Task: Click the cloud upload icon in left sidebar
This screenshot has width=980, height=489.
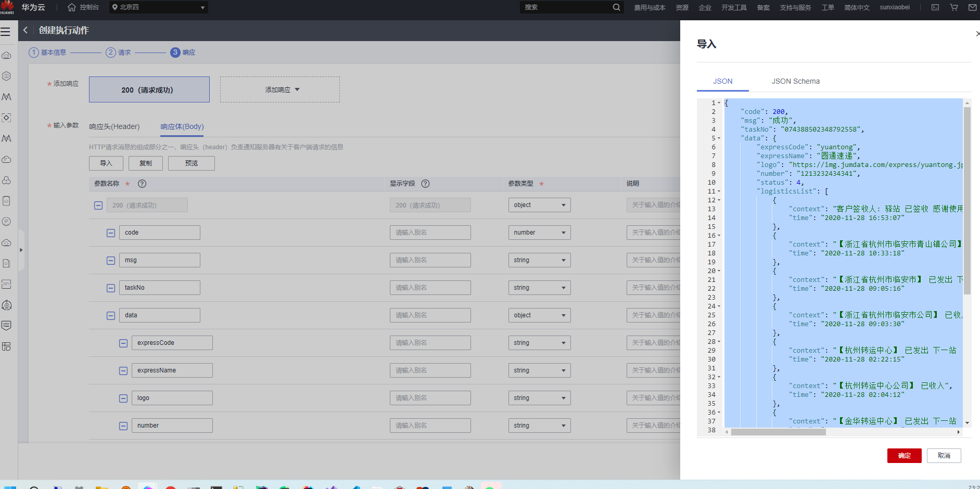Action: pyautogui.click(x=7, y=242)
